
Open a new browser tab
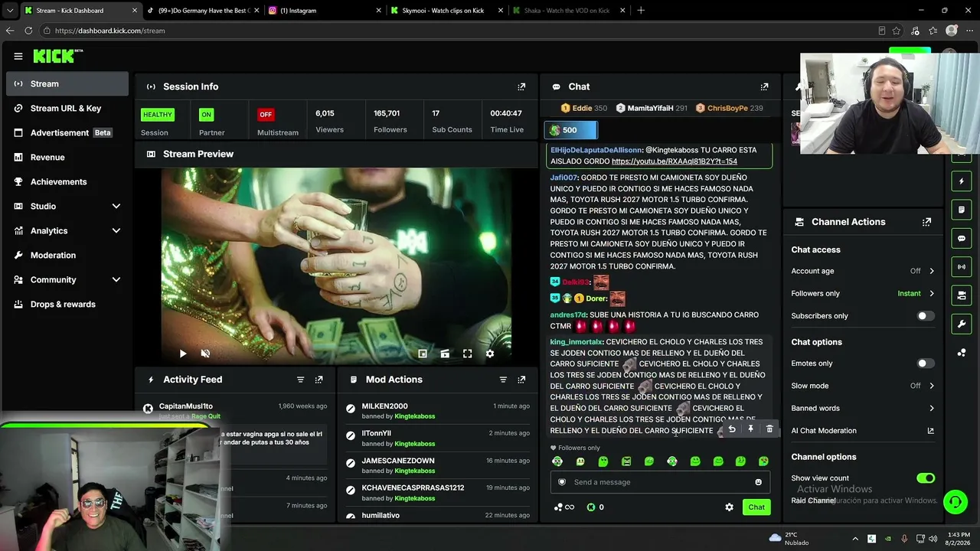tap(641, 11)
